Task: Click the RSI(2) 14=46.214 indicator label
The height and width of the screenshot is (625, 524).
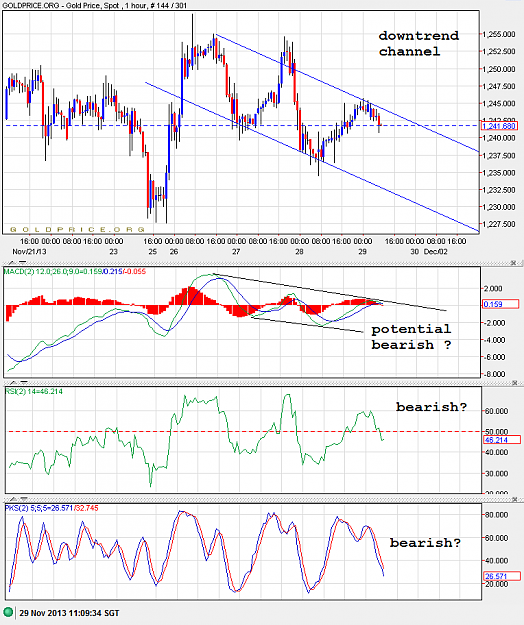Action: point(34,391)
